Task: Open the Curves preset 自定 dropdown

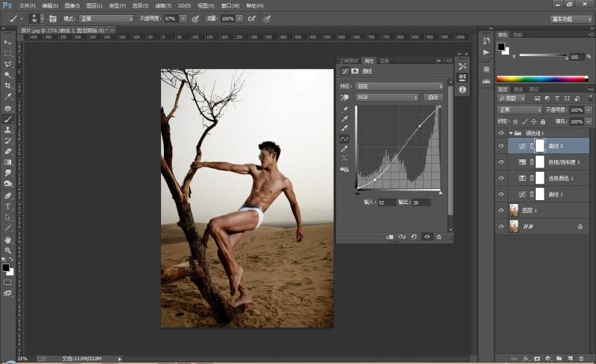Action: pos(399,86)
